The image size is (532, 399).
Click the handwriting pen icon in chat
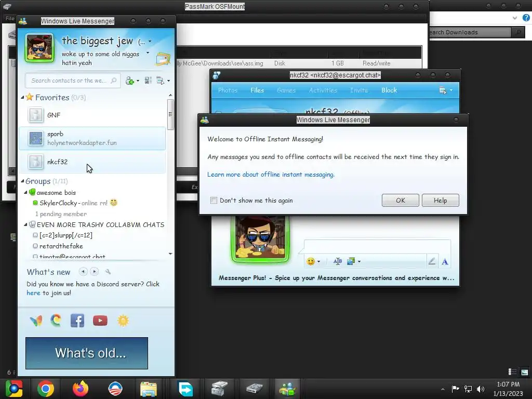(432, 261)
